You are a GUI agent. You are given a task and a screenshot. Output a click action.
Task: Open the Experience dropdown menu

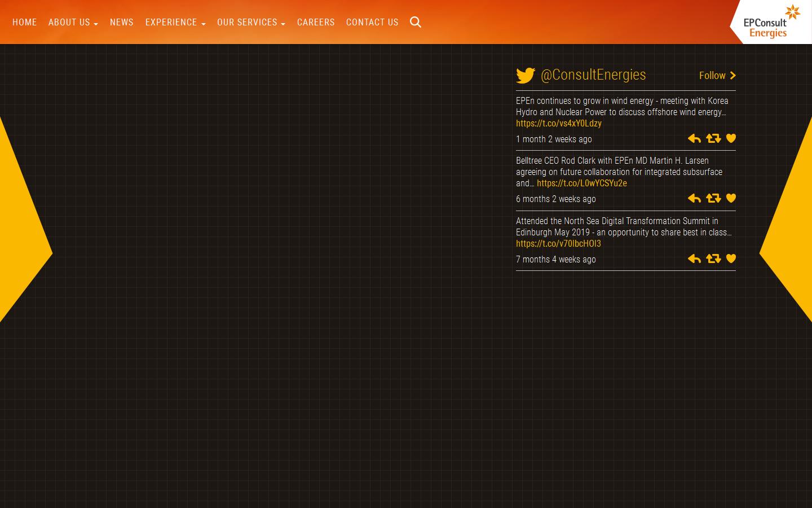(x=175, y=23)
